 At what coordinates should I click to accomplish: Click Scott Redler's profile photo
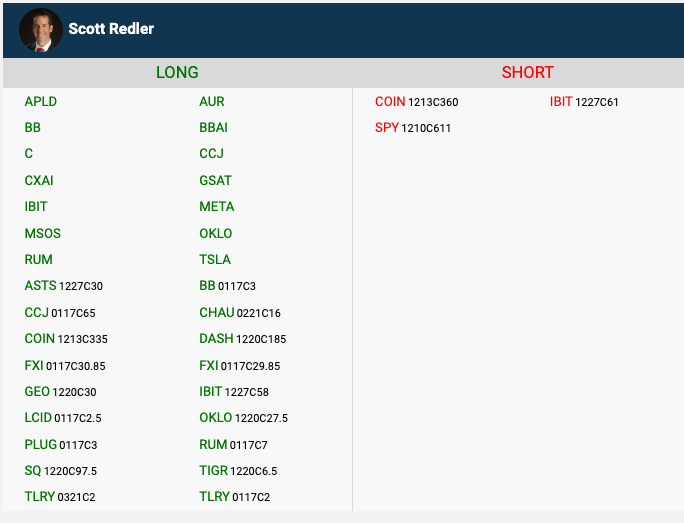41,29
